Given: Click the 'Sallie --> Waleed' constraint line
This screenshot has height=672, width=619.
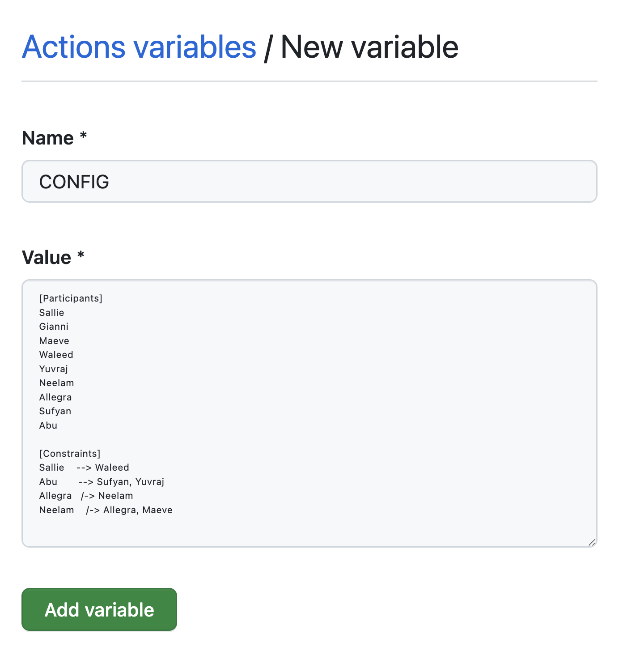Looking at the screenshot, I should tap(84, 468).
